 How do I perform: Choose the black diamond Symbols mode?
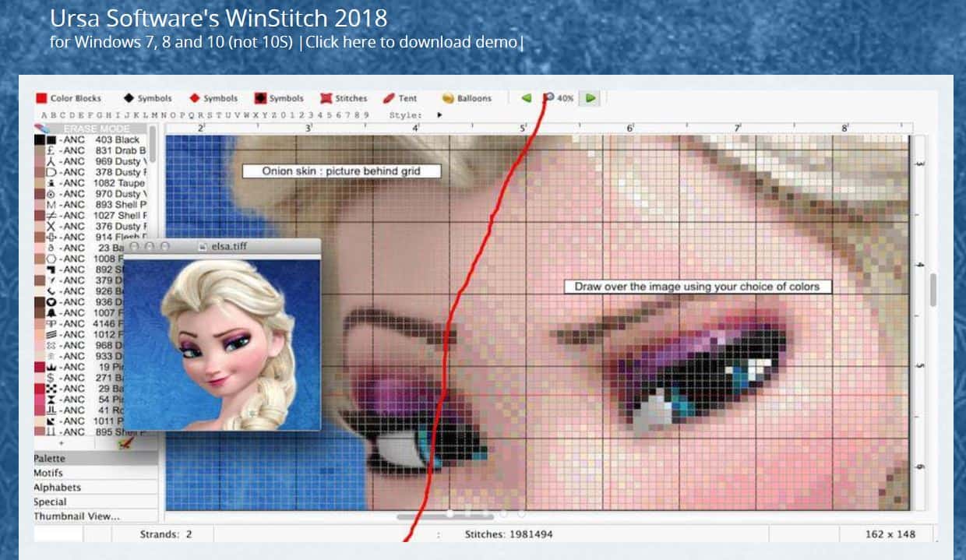pos(147,98)
